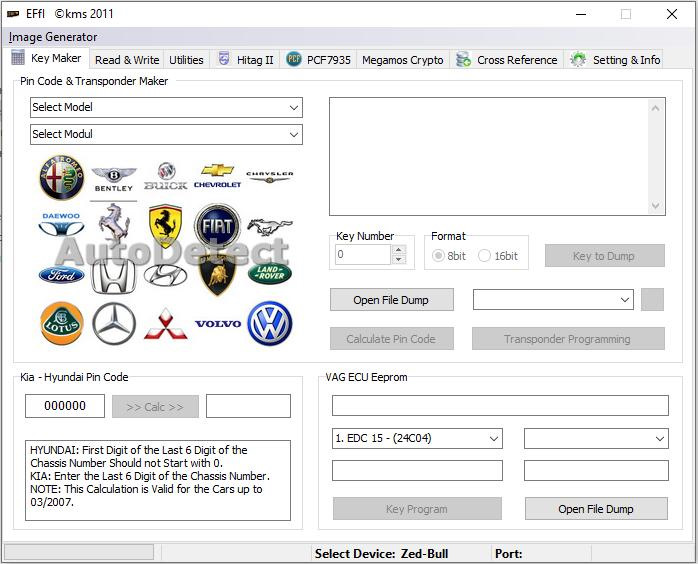This screenshot has width=698, height=564.
Task: Select the Volkswagen VW logo
Action: (269, 324)
